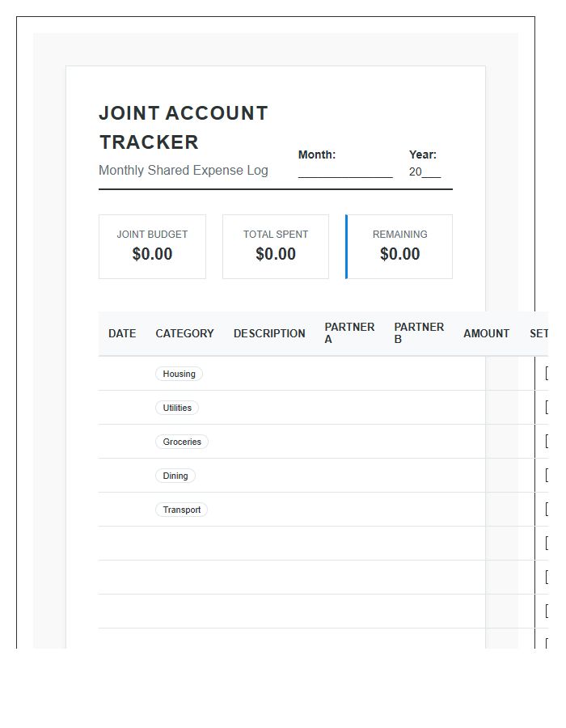
Task: Tick the settled checkbox in Dining row
Action: 547,475
